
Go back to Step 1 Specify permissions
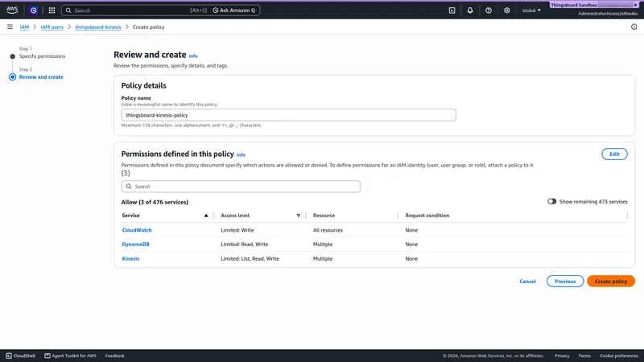coord(42,56)
